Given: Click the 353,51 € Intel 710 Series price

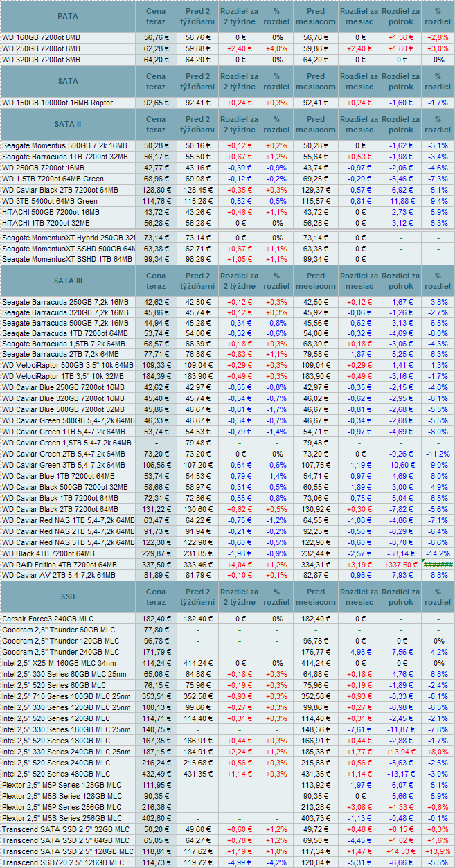Looking at the screenshot, I should 156,696.
